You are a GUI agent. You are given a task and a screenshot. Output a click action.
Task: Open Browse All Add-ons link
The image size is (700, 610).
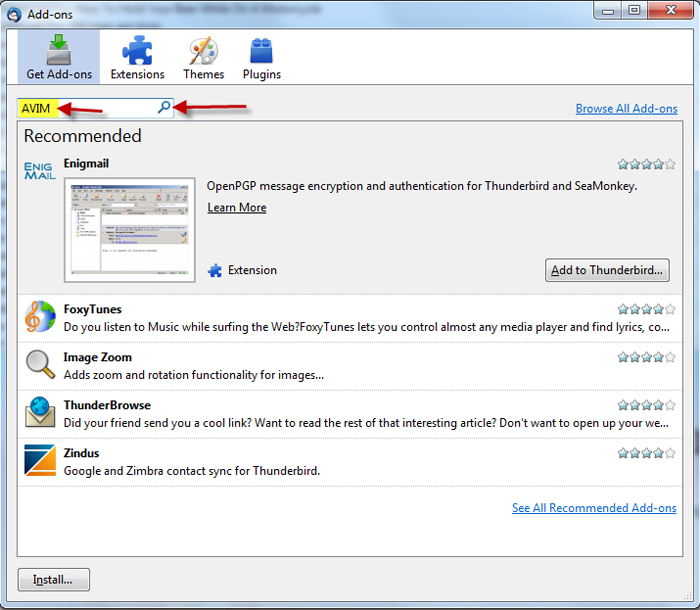(x=626, y=109)
